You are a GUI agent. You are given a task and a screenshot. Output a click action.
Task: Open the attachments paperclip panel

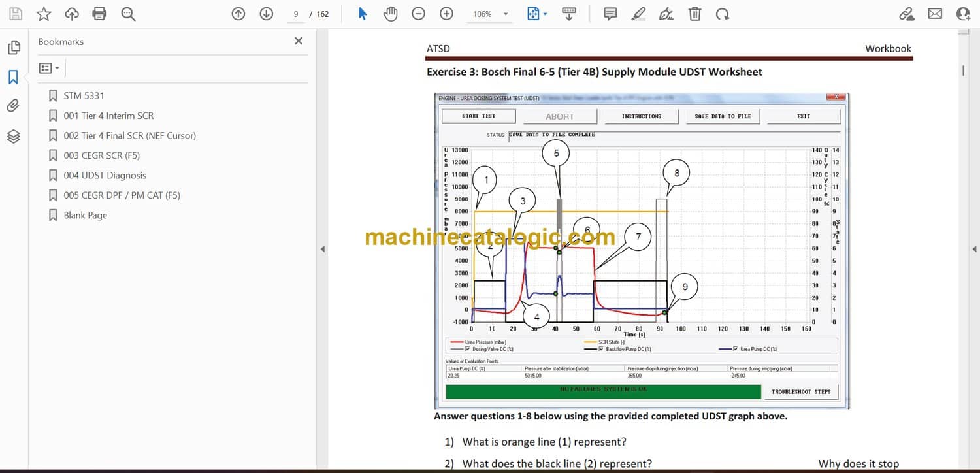pyautogui.click(x=13, y=106)
